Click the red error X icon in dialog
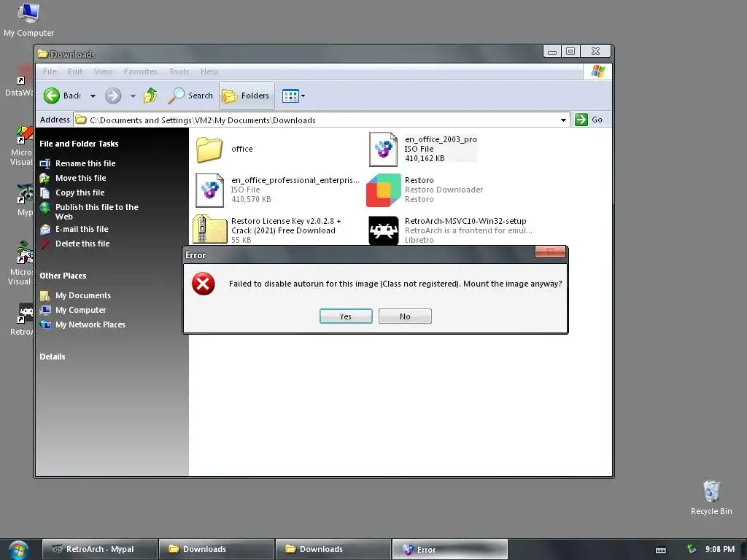Screen dimensions: 747x560 click(x=204, y=284)
